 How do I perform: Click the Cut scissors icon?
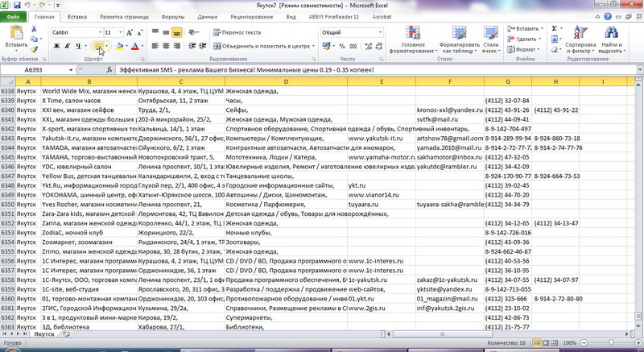click(x=34, y=29)
